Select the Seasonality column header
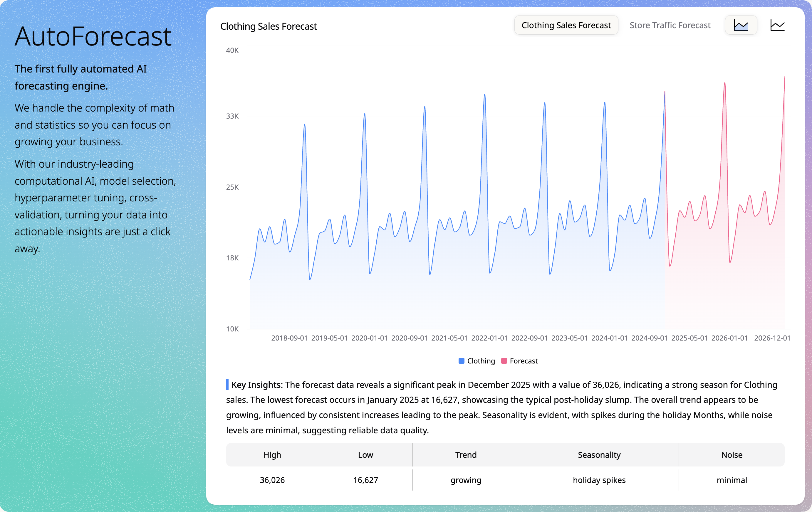Image resolution: width=812 pixels, height=512 pixels. [599, 455]
